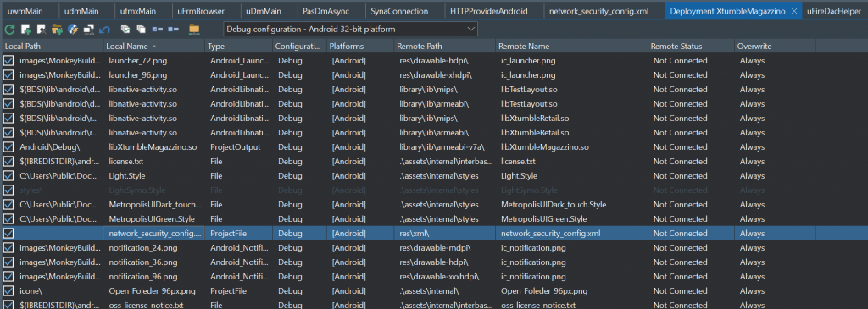This screenshot has height=309, width=868.
Task: Uncheck the launcher_72.png row checkbox
Action: 8,61
